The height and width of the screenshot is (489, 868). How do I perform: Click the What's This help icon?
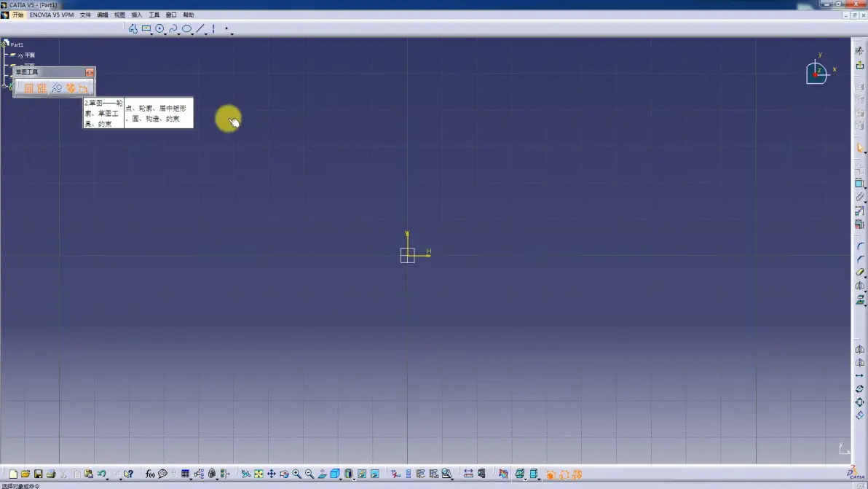pyautogui.click(x=128, y=474)
